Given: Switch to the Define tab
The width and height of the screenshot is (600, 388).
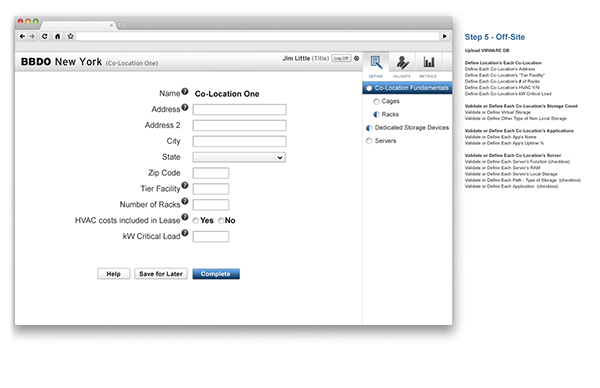Looking at the screenshot, I should pos(376,66).
